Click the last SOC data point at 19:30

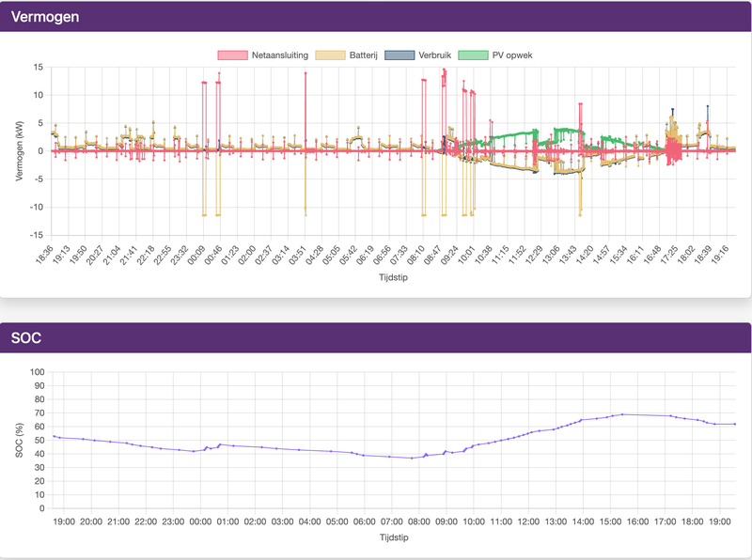point(735,424)
